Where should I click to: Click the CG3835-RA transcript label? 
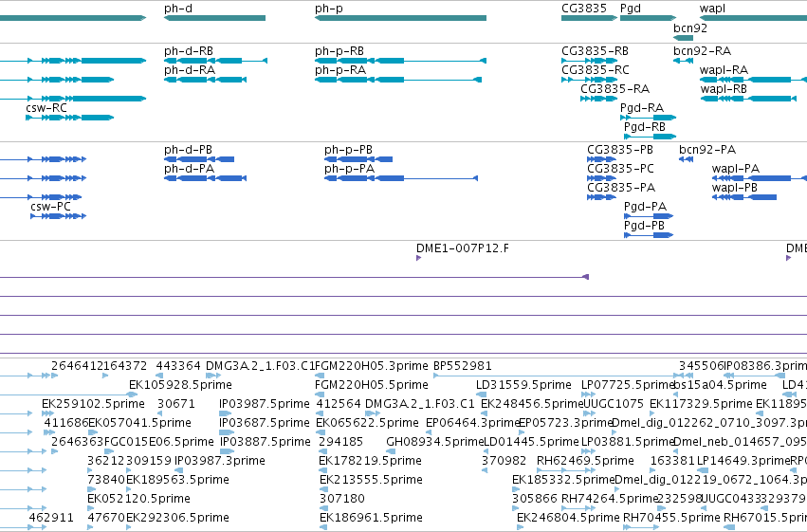coord(615,89)
